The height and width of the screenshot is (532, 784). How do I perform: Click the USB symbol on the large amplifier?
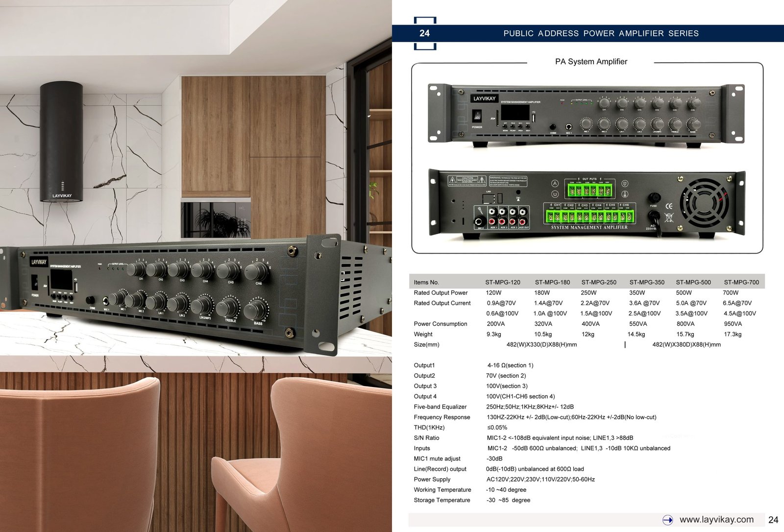(x=76, y=279)
